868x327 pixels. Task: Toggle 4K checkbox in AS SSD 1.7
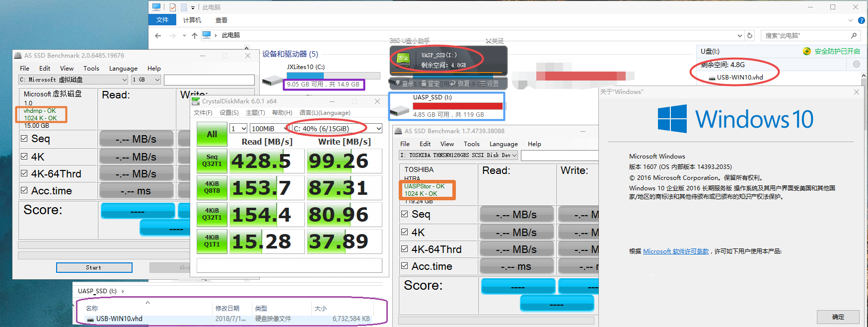[x=404, y=232]
